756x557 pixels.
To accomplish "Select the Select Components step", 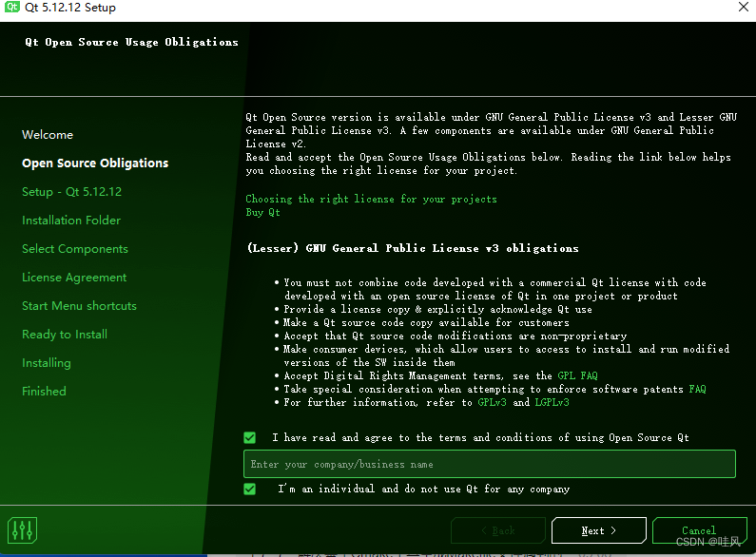I will (75, 249).
